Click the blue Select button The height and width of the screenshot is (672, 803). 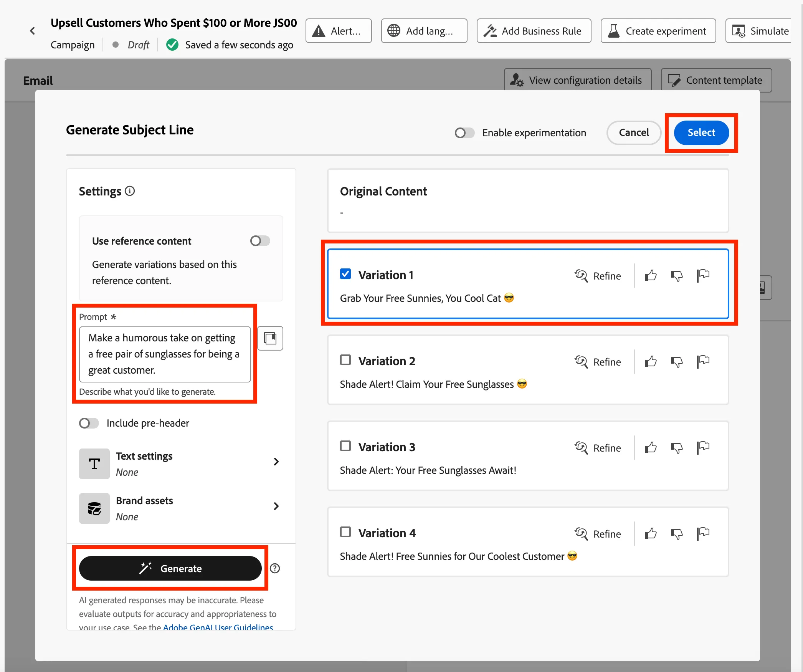pos(701,132)
